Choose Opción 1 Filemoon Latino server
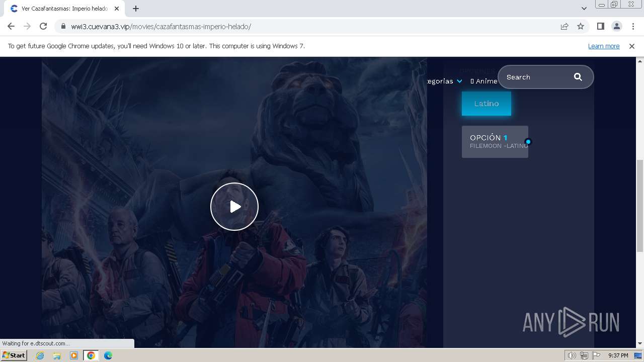This screenshot has height=362, width=644. tap(495, 142)
